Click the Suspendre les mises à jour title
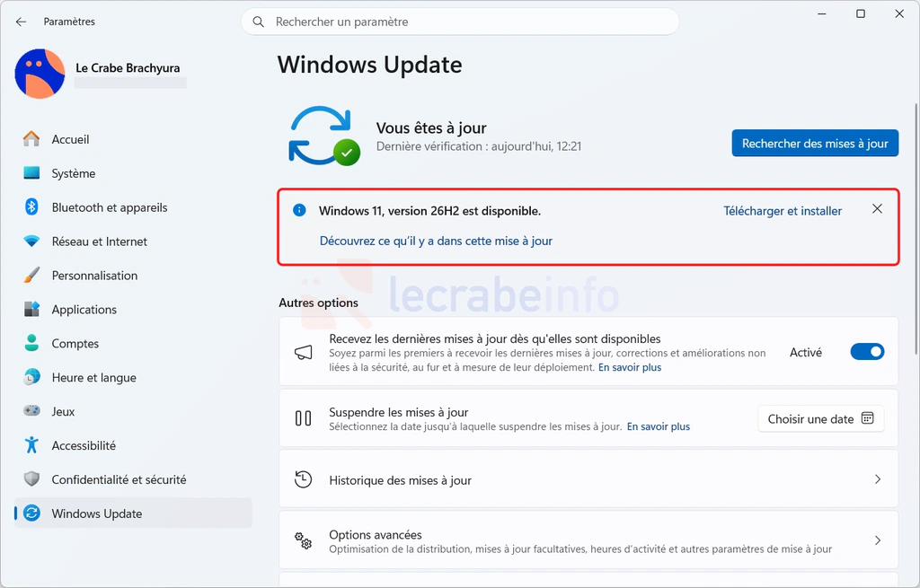 click(x=398, y=412)
